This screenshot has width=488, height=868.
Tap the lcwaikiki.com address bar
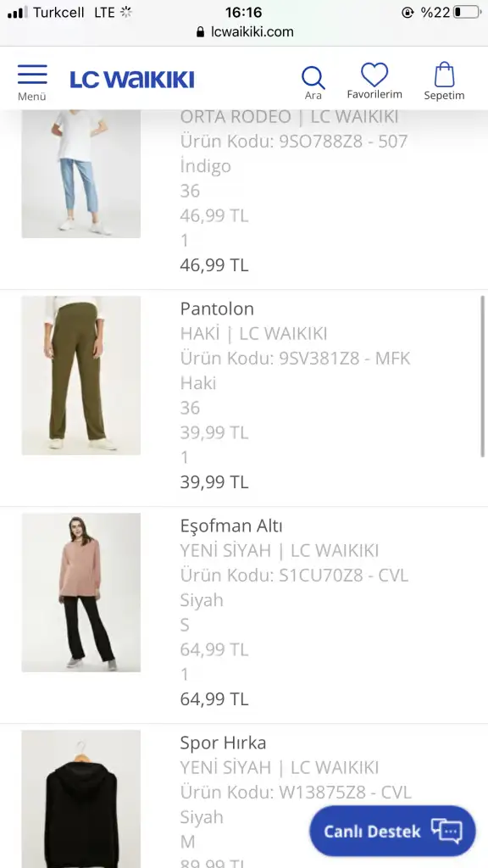point(244,32)
